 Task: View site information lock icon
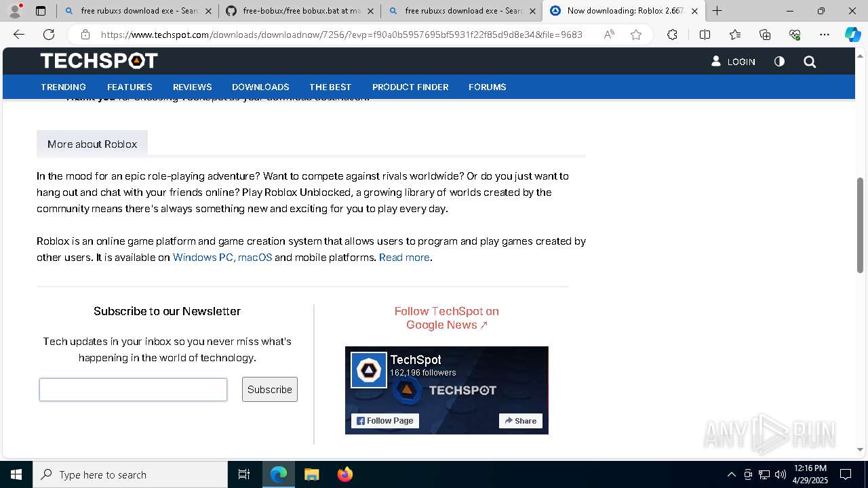pos(85,35)
